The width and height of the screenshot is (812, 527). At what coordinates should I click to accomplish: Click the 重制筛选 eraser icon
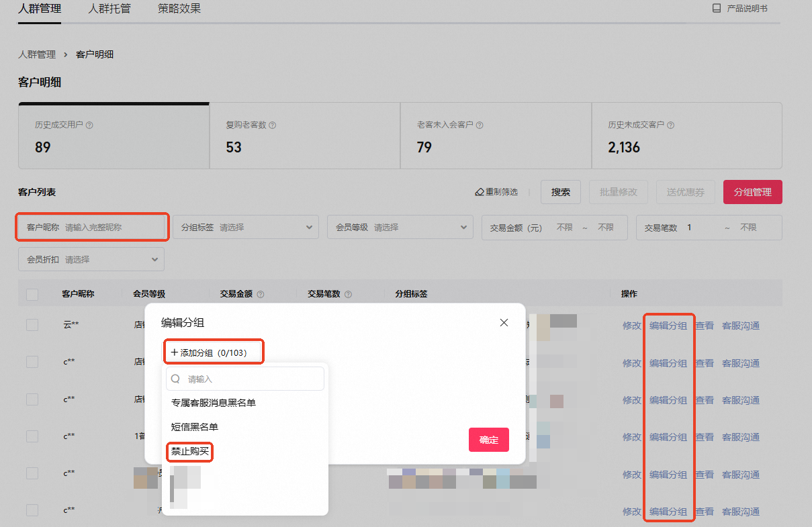pos(480,192)
